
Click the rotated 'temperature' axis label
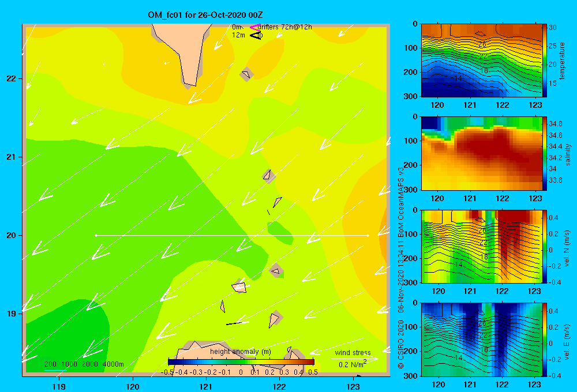point(562,61)
